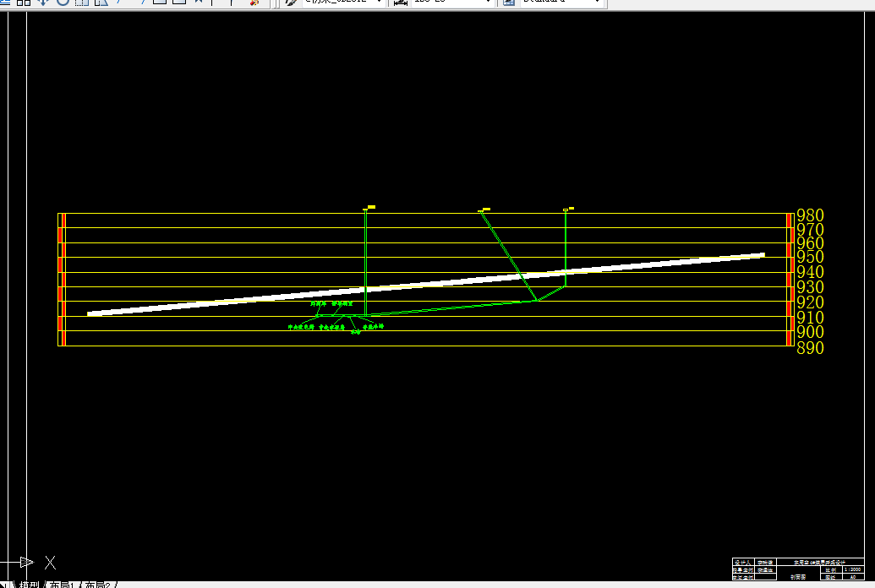The image size is (875, 588).
Task: Switch to the 布局1 layout tab
Action: tap(62, 585)
